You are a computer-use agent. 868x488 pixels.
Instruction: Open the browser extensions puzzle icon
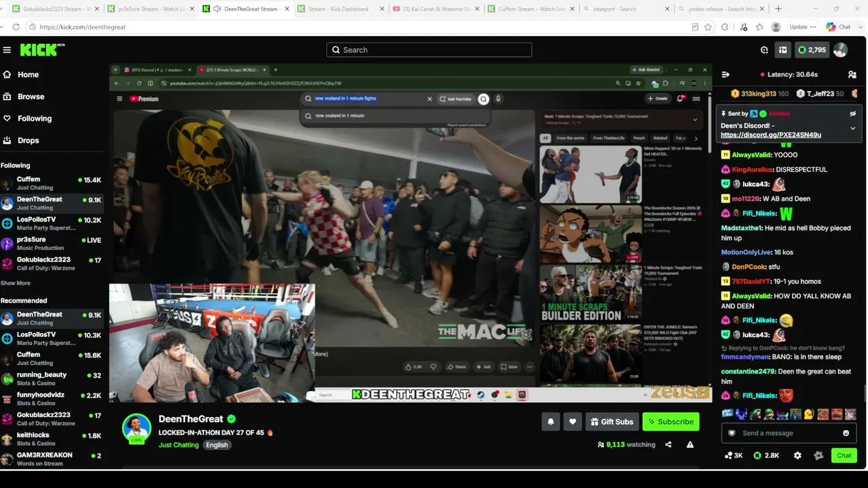pos(725,27)
